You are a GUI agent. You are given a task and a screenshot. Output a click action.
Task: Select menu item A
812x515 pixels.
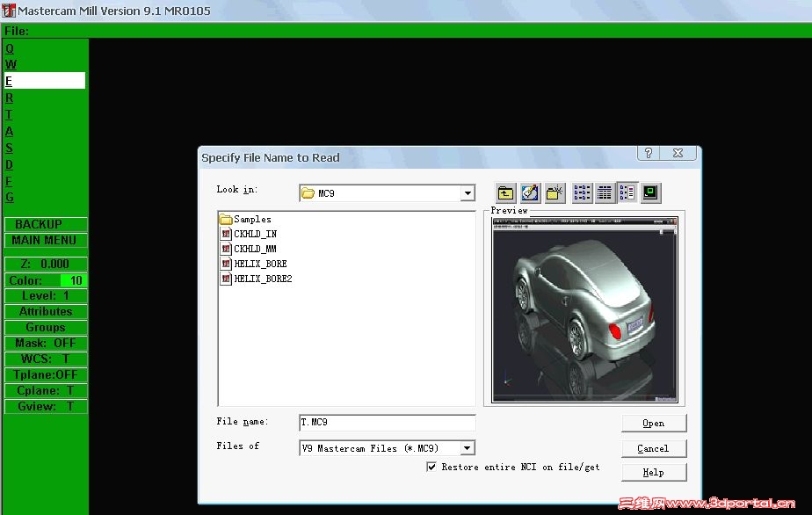click(x=10, y=131)
